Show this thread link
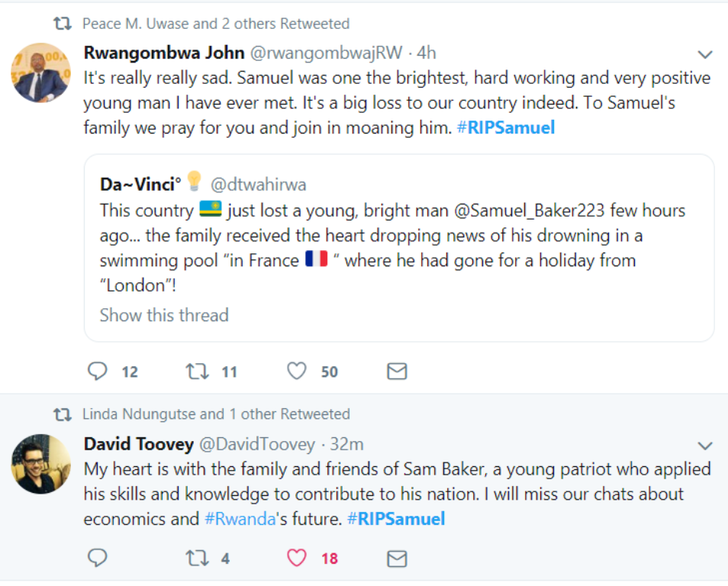This screenshot has width=728, height=586. click(164, 315)
